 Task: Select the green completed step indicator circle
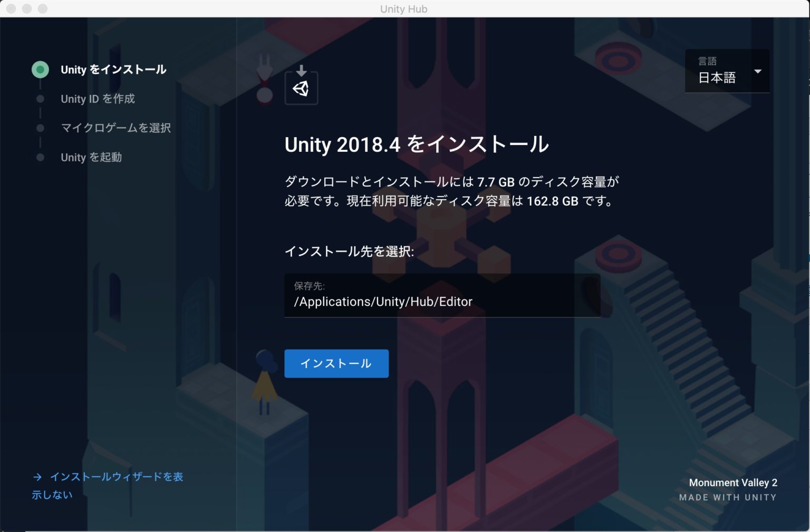pos(40,69)
